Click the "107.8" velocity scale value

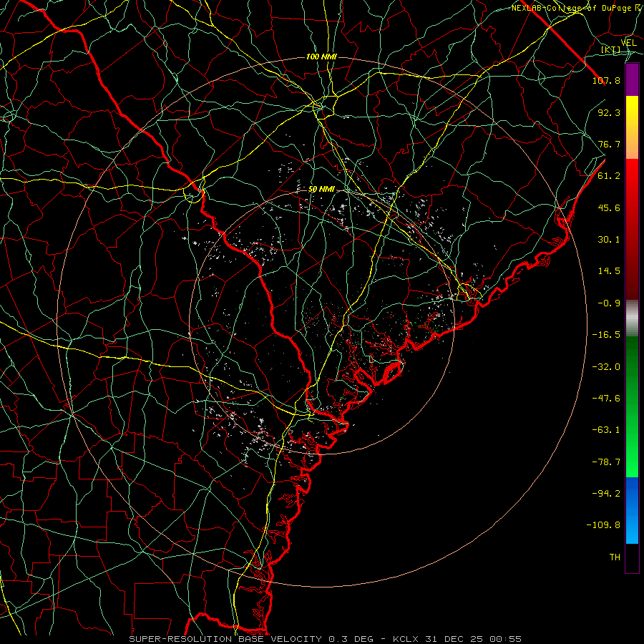[x=606, y=80]
